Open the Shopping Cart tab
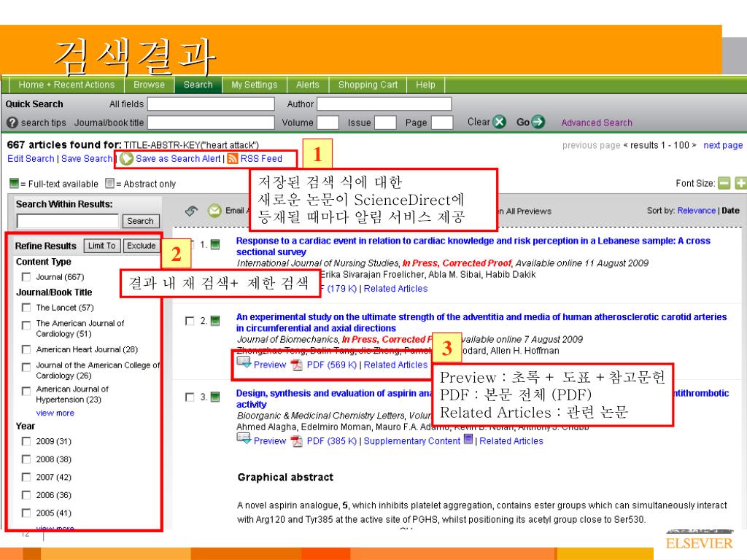The image size is (747, 560). 368,85
